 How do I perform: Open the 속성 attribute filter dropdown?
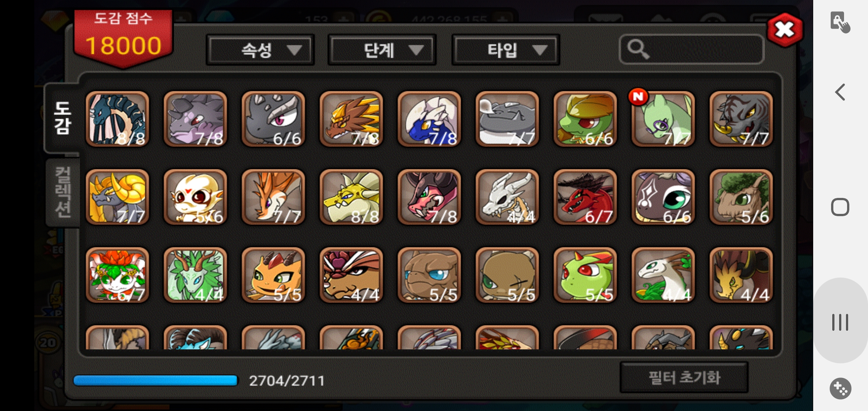coord(260,50)
